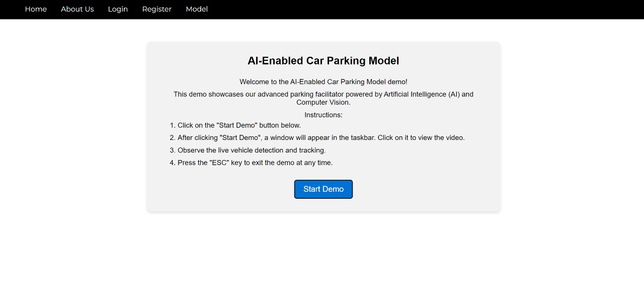Click the blue Start Demo button
Screen dimensions: 644x301
(324, 189)
